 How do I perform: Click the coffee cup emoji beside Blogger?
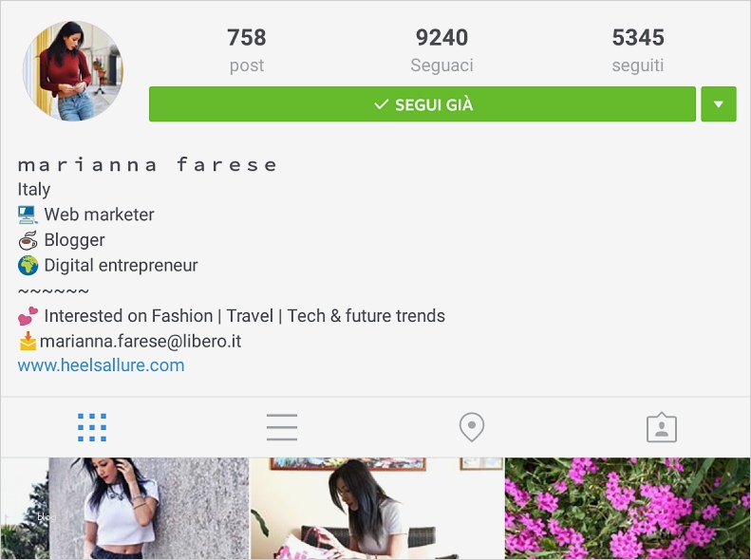point(28,240)
